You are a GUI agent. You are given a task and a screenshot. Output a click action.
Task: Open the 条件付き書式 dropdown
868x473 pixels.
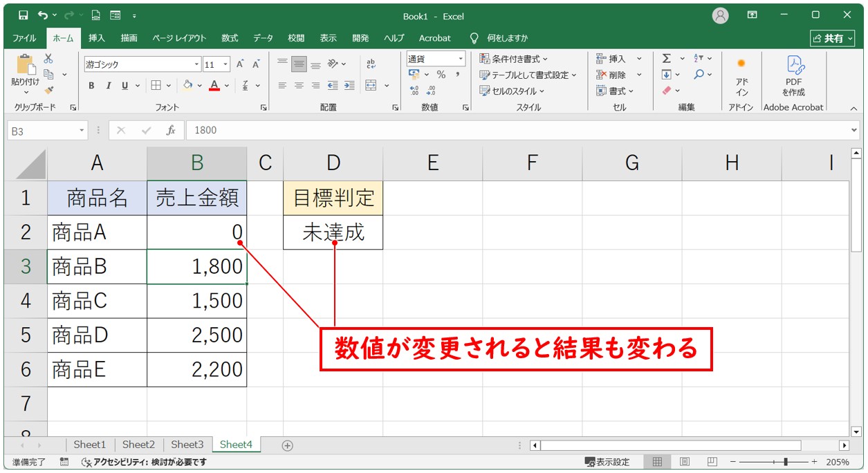click(x=514, y=59)
